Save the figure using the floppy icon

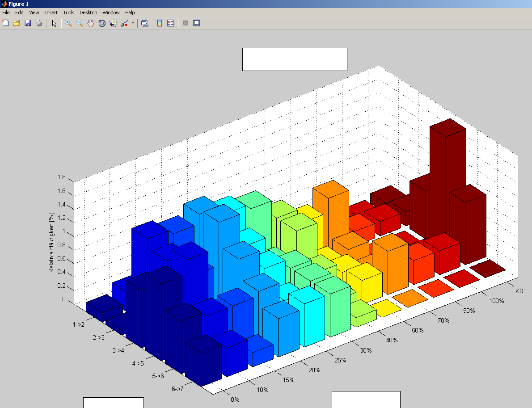[x=28, y=23]
